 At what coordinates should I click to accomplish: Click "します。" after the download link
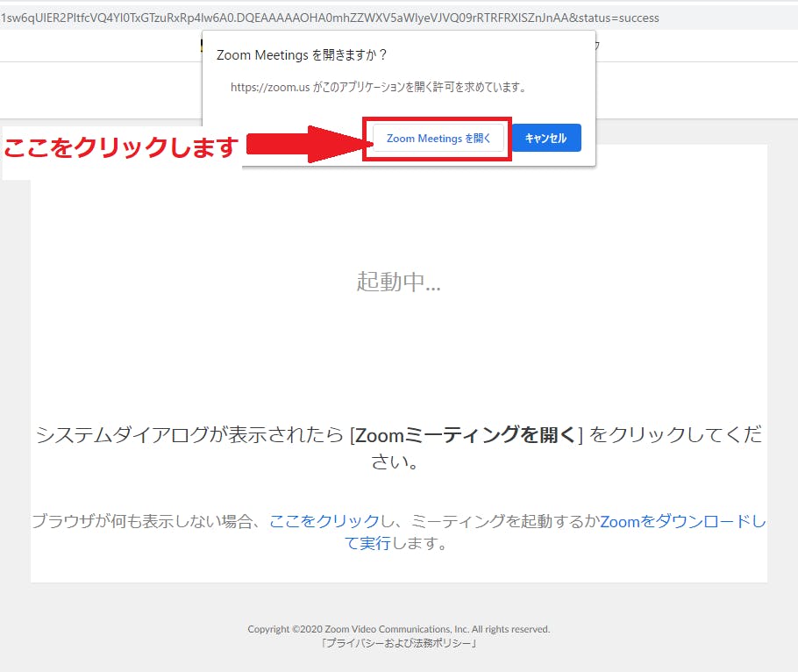[420, 544]
